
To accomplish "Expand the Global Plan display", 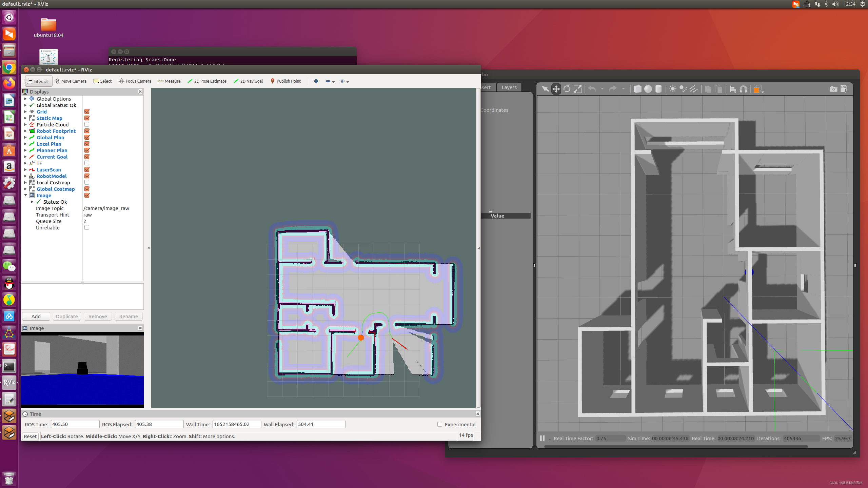I will point(25,137).
